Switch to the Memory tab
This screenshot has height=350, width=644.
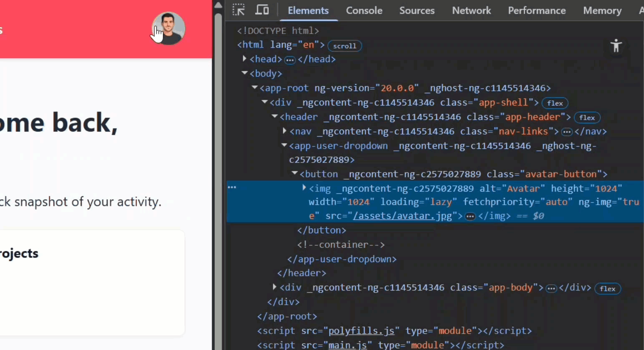602,10
